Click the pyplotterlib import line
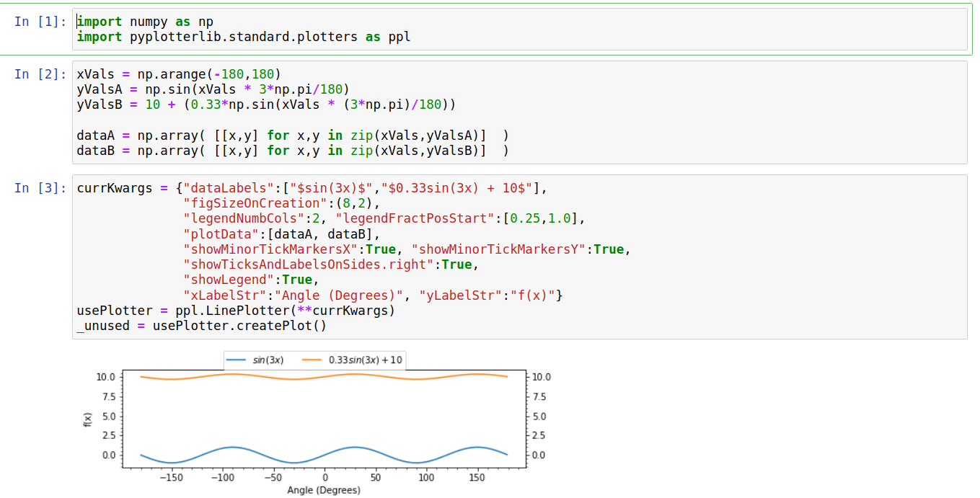The height and width of the screenshot is (498, 980). [x=244, y=37]
